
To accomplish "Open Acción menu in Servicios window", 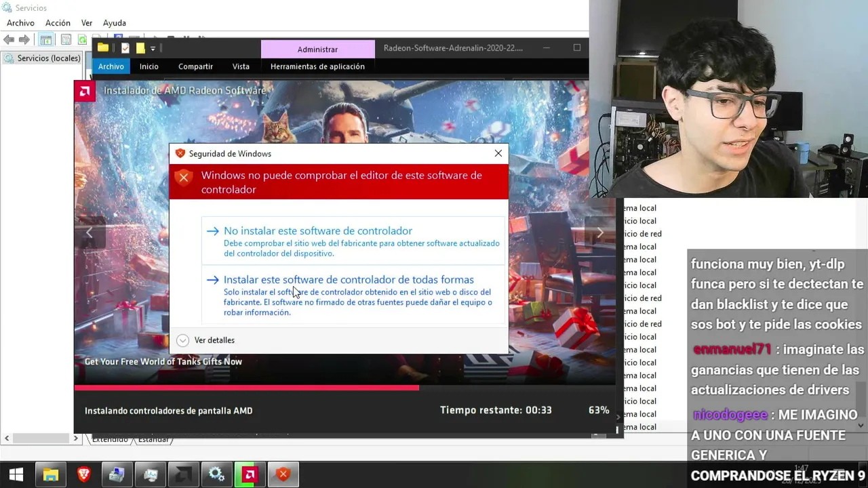I will pyautogui.click(x=58, y=23).
